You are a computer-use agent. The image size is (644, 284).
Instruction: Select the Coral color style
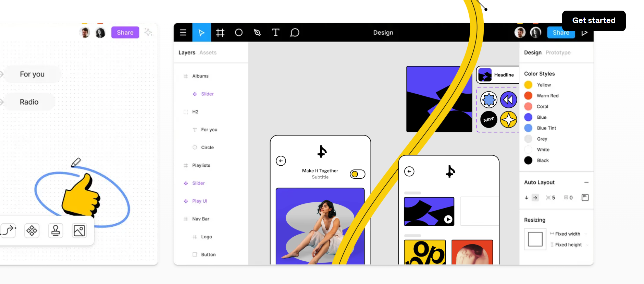click(536, 106)
